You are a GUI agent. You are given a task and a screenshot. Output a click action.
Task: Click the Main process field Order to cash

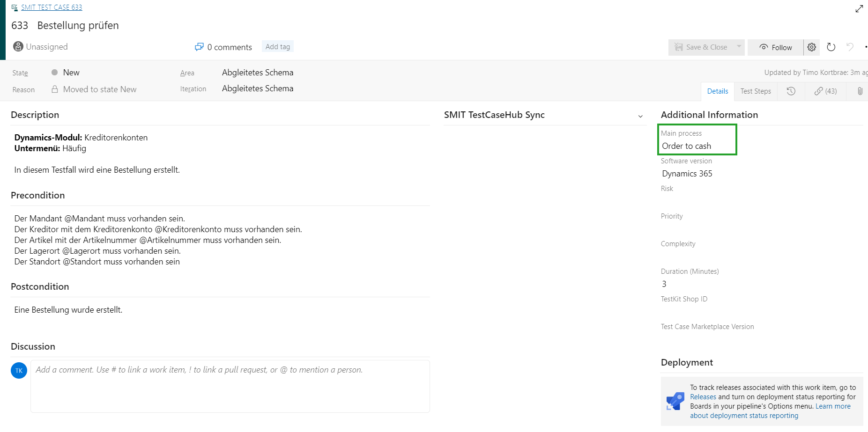[x=696, y=146]
